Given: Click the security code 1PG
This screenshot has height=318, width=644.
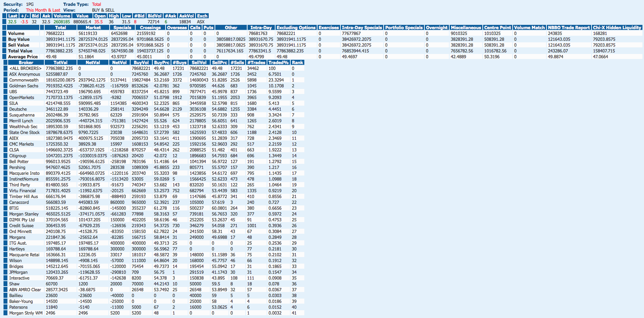Looking at the screenshot, I should coord(30,4).
